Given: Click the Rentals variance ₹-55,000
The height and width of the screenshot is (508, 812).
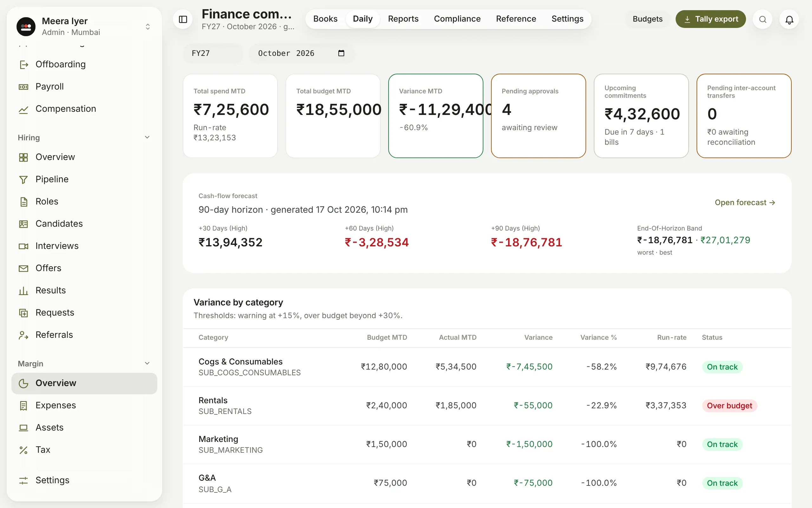Looking at the screenshot, I should pos(533,405).
